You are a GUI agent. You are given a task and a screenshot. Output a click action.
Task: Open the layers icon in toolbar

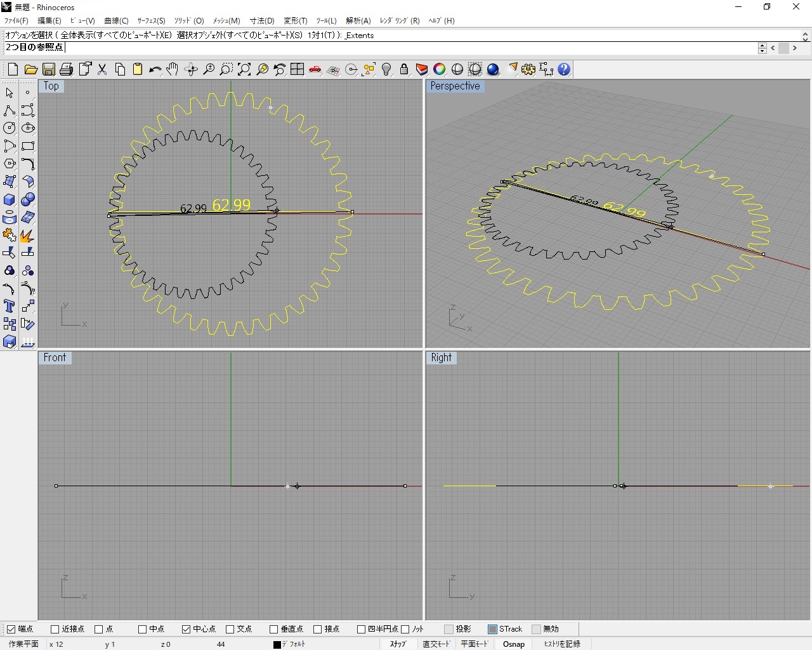(x=421, y=69)
